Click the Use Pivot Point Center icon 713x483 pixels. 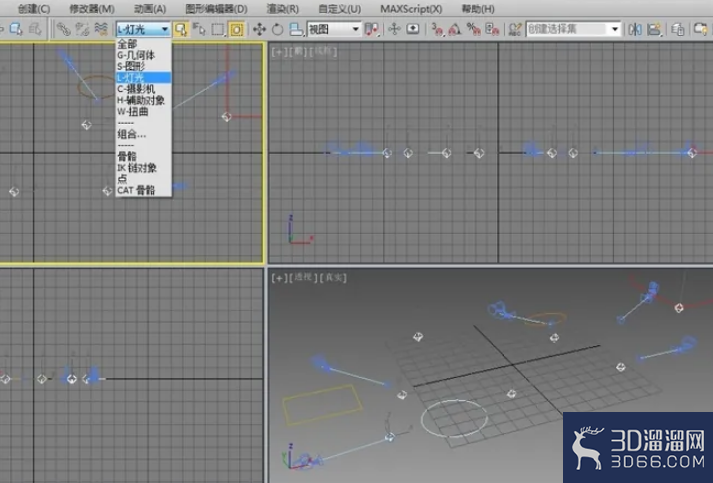(x=372, y=30)
